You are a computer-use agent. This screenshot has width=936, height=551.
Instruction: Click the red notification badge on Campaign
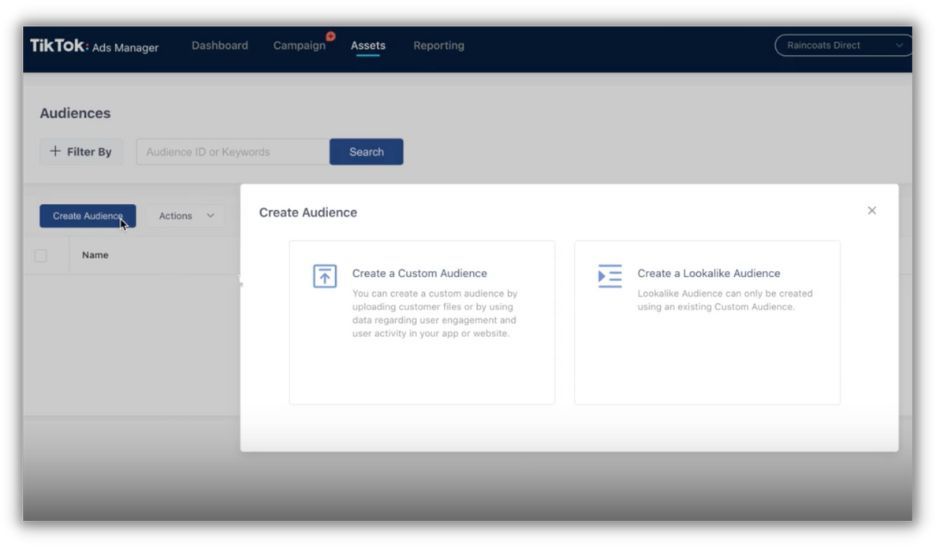point(331,37)
